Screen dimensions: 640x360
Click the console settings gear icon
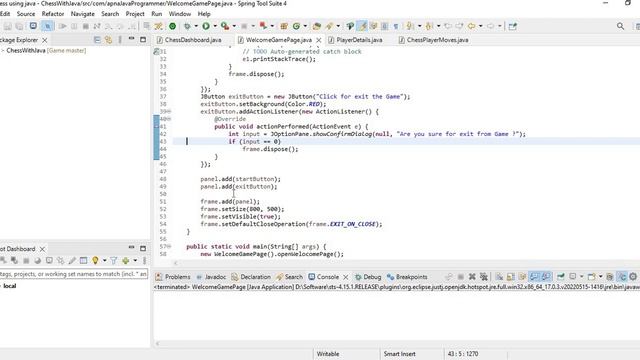tap(633, 277)
